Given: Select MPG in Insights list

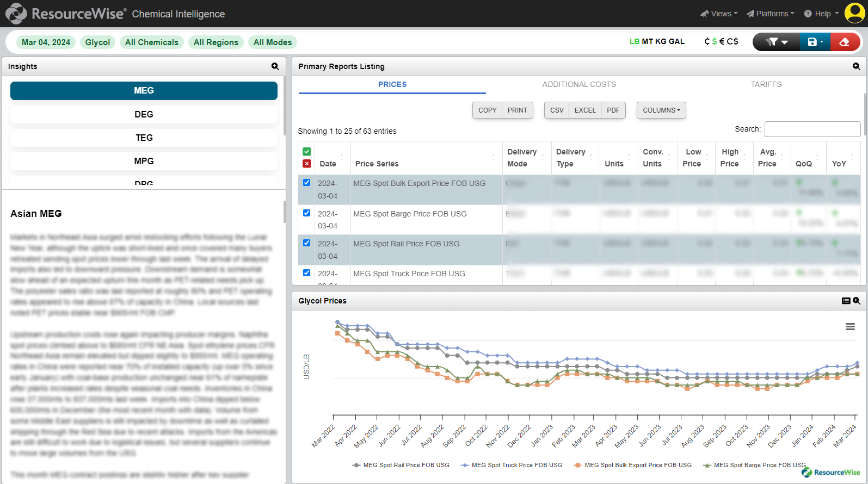Looking at the screenshot, I should [x=144, y=161].
